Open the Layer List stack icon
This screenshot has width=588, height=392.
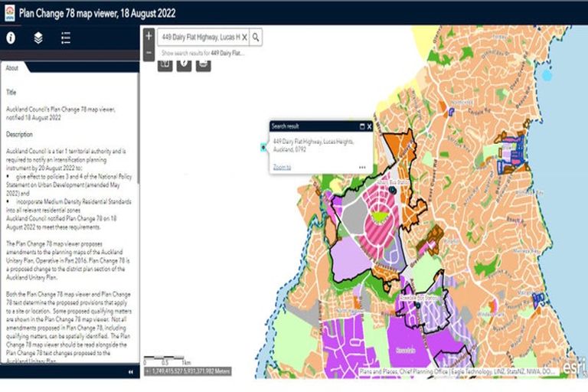click(x=38, y=37)
